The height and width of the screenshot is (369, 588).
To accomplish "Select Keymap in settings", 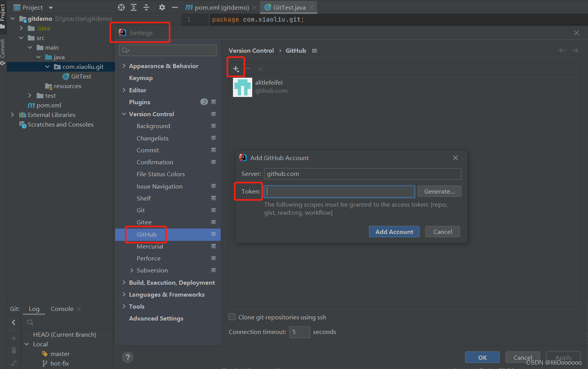I will tap(141, 78).
